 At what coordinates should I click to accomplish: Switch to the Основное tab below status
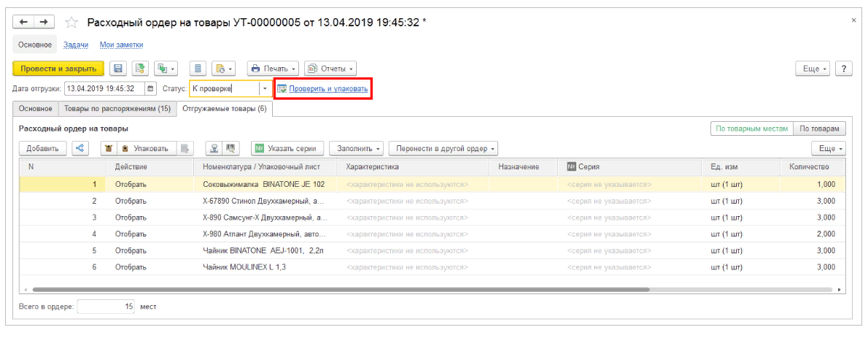pos(35,109)
